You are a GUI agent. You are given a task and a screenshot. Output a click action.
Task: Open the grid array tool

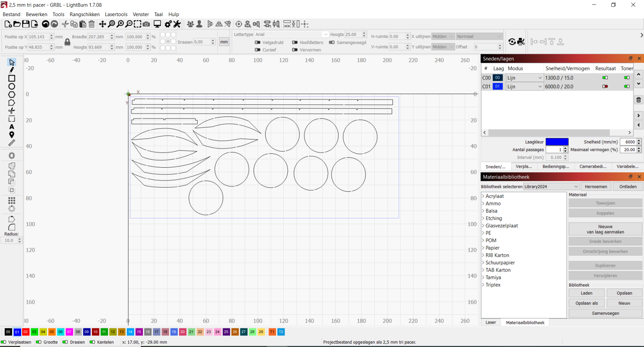click(x=12, y=200)
